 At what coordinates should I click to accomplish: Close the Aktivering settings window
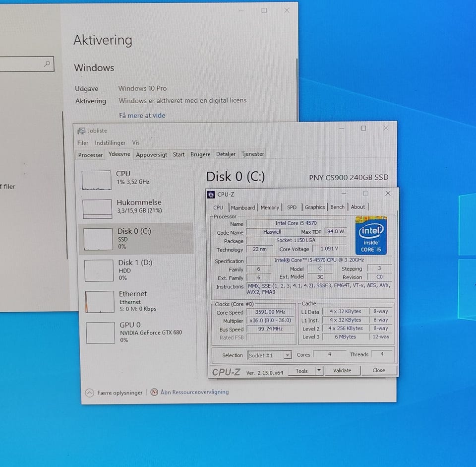(x=287, y=10)
